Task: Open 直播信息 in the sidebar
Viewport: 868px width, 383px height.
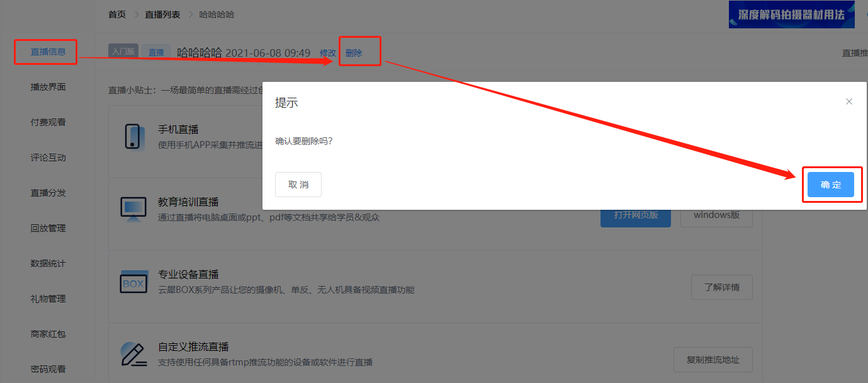Action: point(48,52)
